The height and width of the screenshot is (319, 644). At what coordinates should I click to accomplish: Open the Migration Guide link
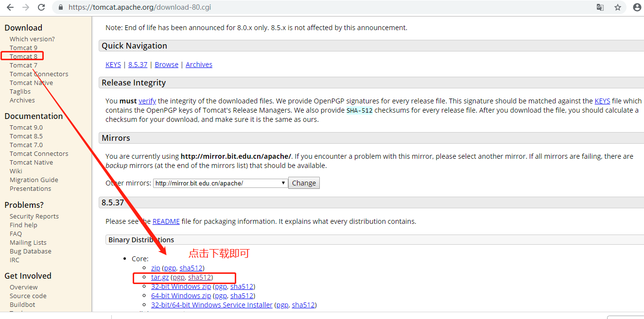(34, 180)
